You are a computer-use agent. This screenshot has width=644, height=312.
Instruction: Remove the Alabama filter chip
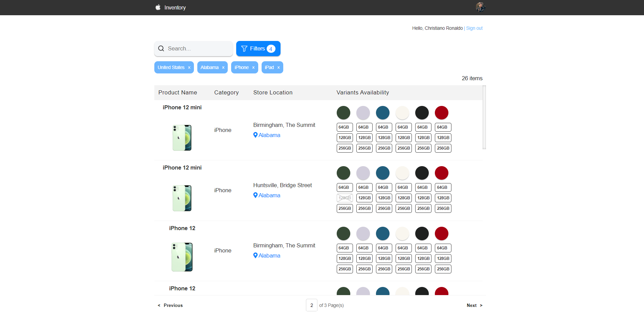click(x=223, y=68)
